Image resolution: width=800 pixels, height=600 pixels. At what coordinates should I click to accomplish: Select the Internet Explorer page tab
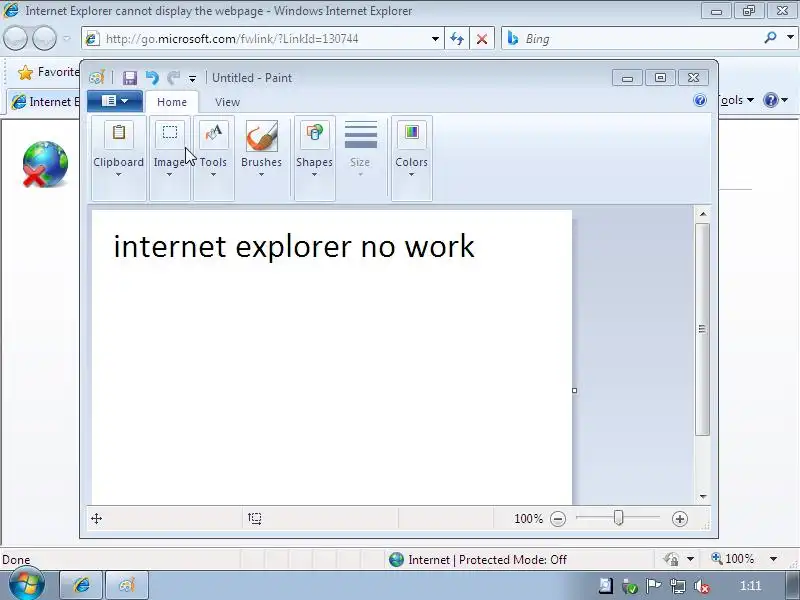click(45, 102)
